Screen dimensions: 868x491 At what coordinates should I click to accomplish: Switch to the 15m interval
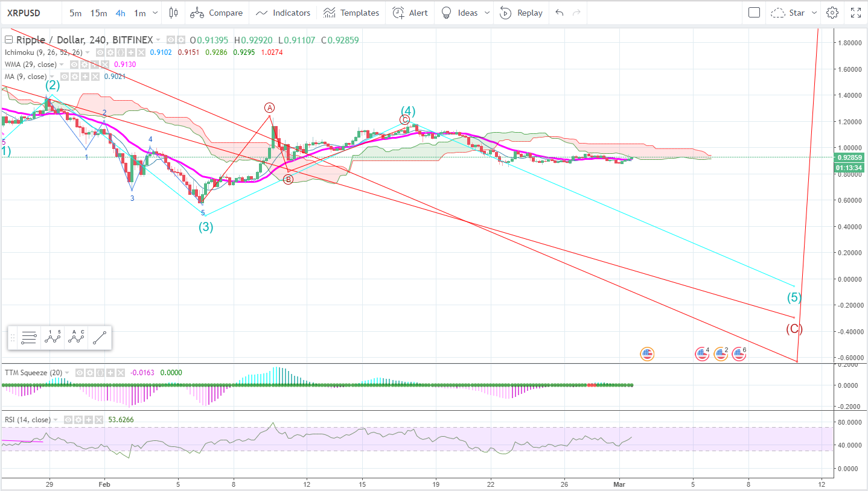98,13
